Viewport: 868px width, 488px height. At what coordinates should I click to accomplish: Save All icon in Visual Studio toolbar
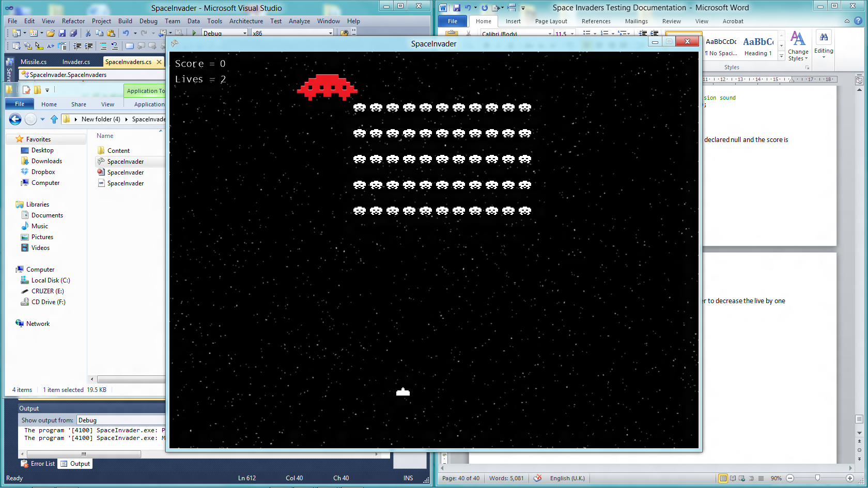tap(73, 33)
